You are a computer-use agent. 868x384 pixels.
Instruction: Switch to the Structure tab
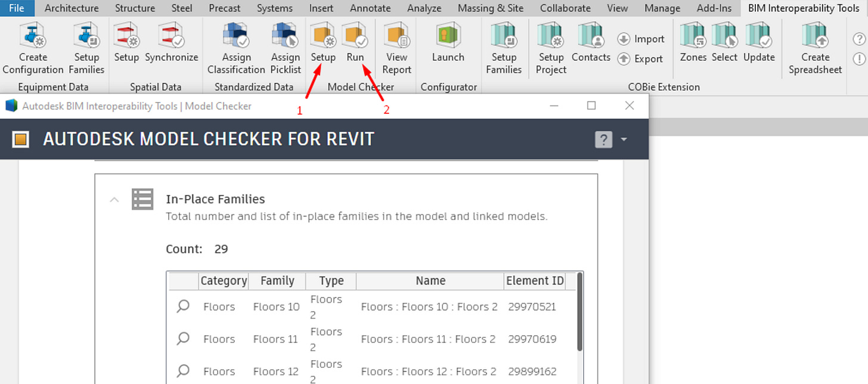point(135,8)
